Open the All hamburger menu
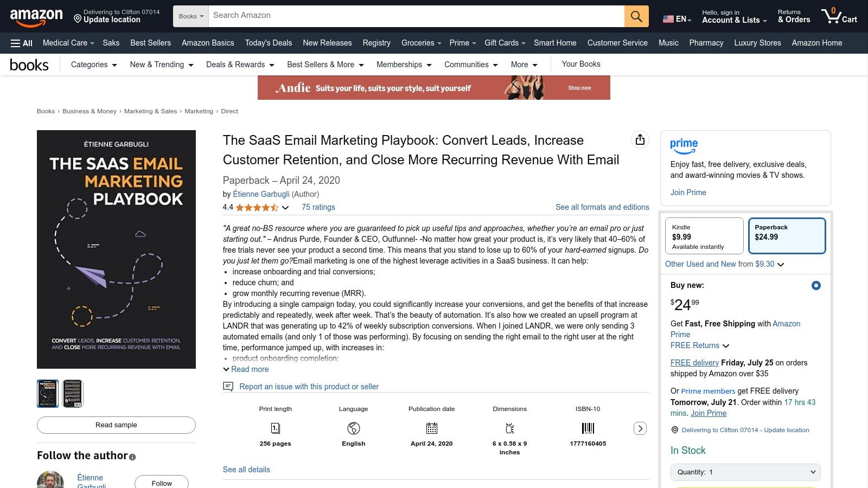868x488 pixels. click(x=22, y=43)
